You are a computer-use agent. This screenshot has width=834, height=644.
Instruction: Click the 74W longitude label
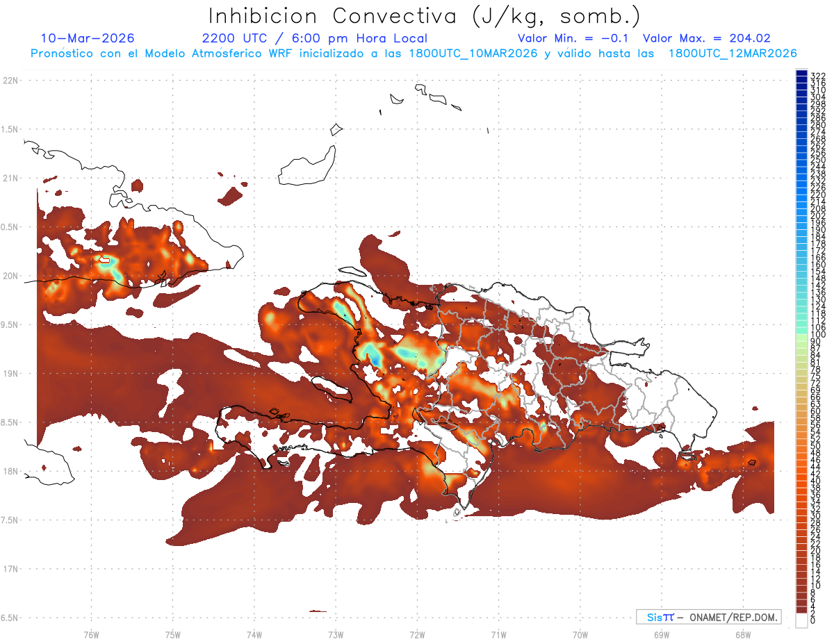click(x=254, y=634)
